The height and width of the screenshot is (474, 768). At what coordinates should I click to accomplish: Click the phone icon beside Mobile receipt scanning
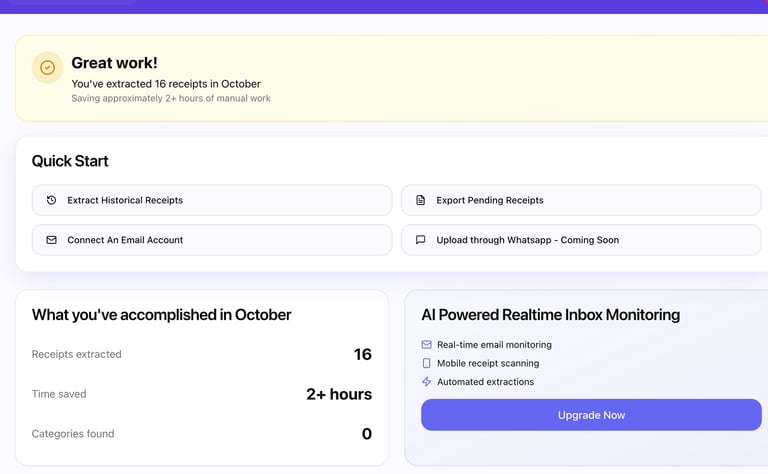click(x=426, y=363)
